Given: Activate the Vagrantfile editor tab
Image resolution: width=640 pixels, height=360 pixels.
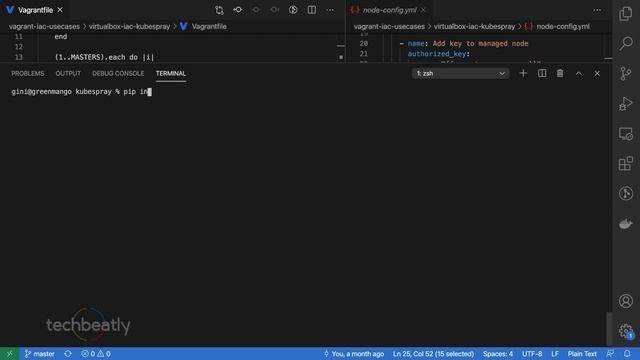Looking at the screenshot, I should (35, 10).
